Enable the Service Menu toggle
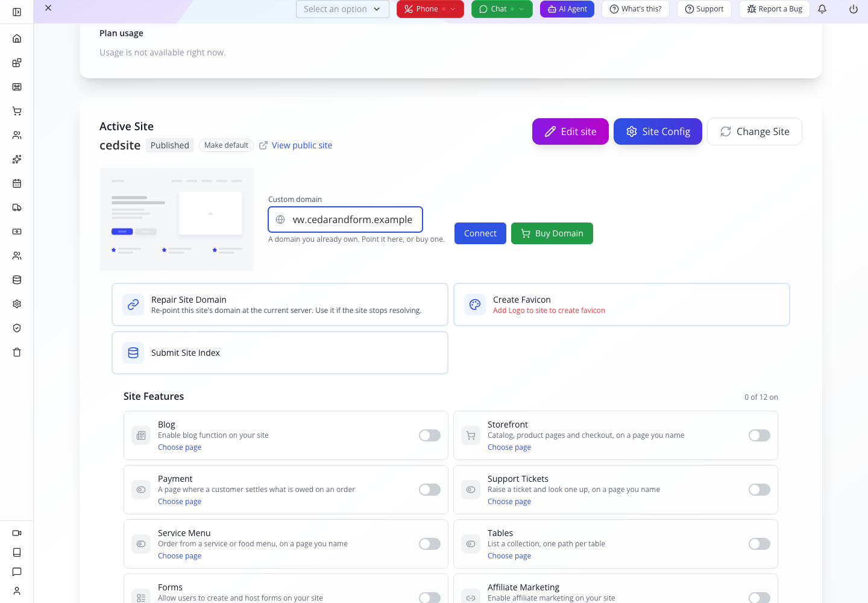Screen dimensions: 868x603 [x=430, y=544]
